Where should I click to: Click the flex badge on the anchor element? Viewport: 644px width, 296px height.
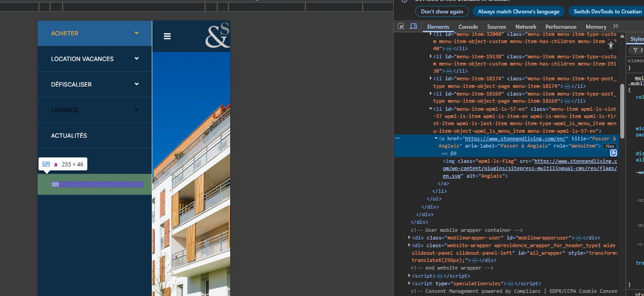coord(610,146)
